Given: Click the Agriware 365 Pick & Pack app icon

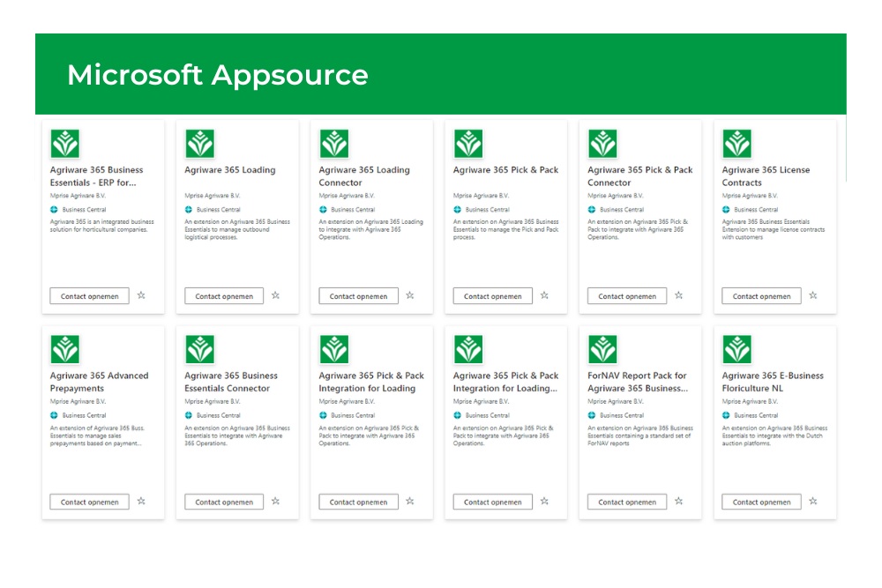Looking at the screenshot, I should [x=468, y=143].
